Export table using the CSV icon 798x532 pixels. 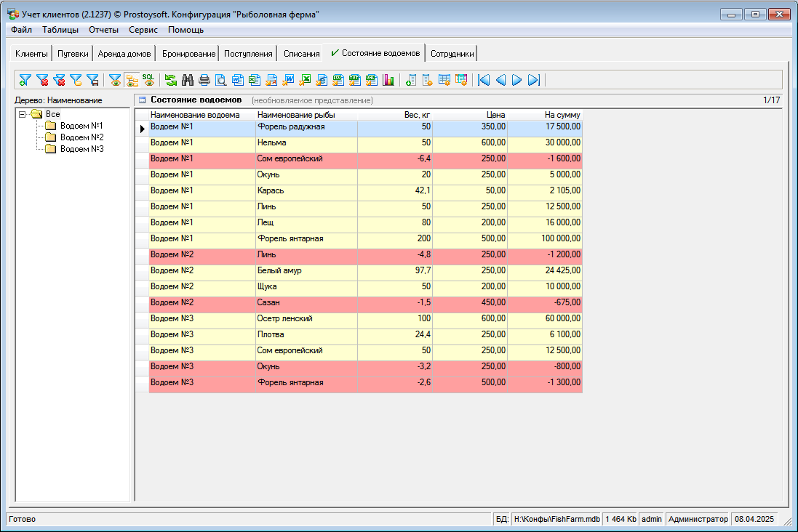(x=338, y=80)
